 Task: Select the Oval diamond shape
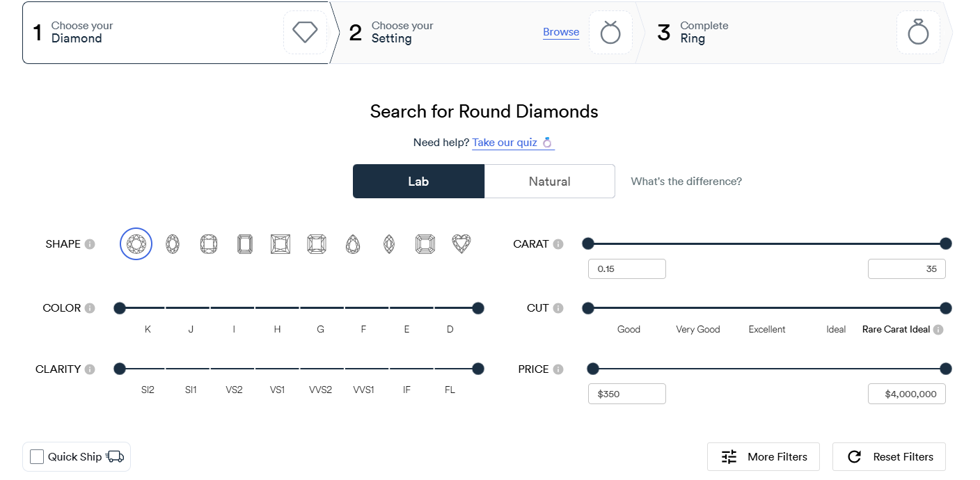click(x=172, y=243)
